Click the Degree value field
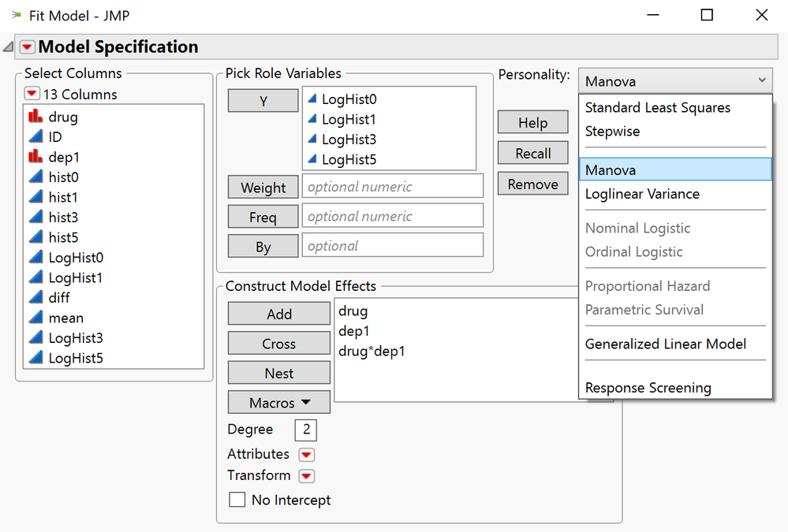Screen dimensions: 788x532 [x=304, y=430]
